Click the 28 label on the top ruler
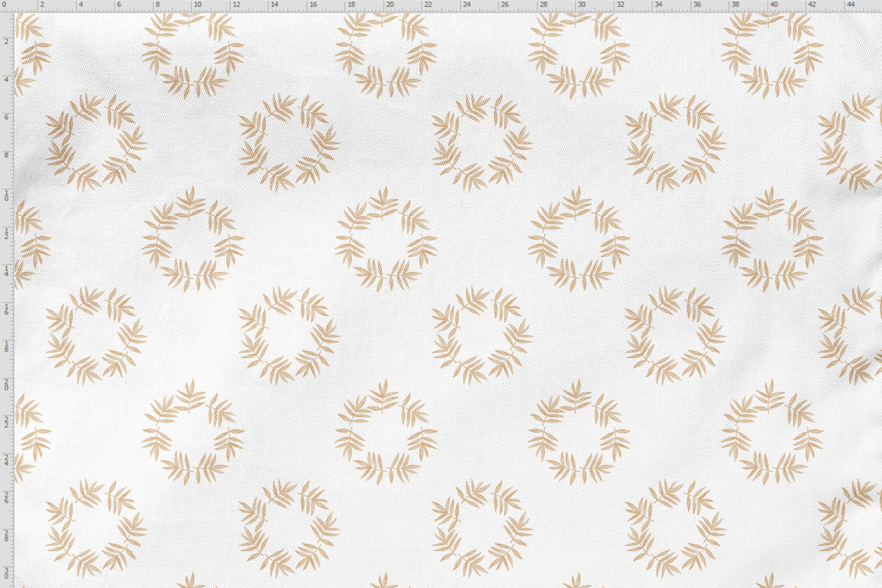 point(544,4)
